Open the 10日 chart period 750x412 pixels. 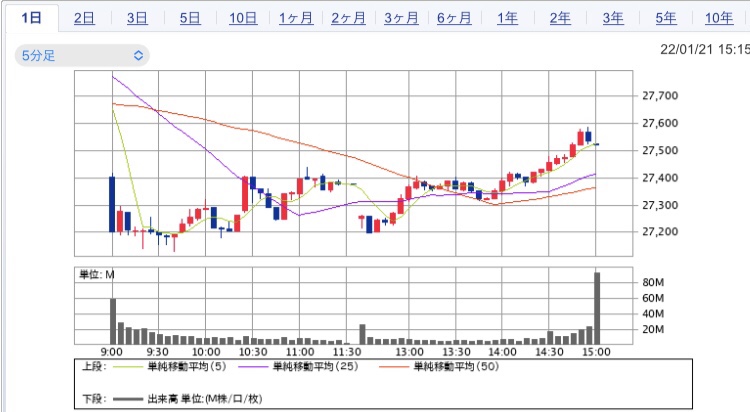(243, 18)
